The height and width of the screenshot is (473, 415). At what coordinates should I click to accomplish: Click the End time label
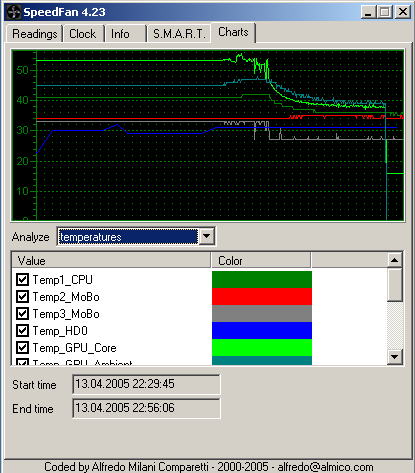33,409
